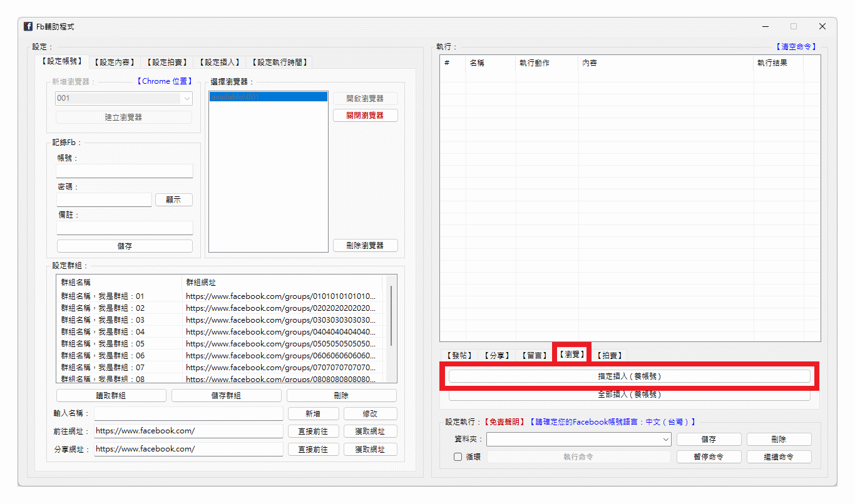This screenshot has height=504, width=855.
Task: Click the 關閉瀏覽器 button
Action: coord(366,116)
